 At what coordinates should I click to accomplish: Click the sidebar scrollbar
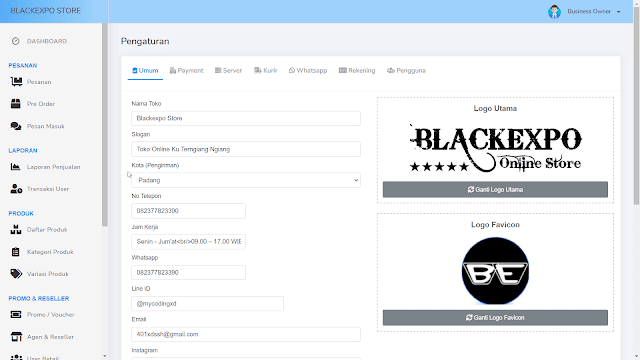104,124
